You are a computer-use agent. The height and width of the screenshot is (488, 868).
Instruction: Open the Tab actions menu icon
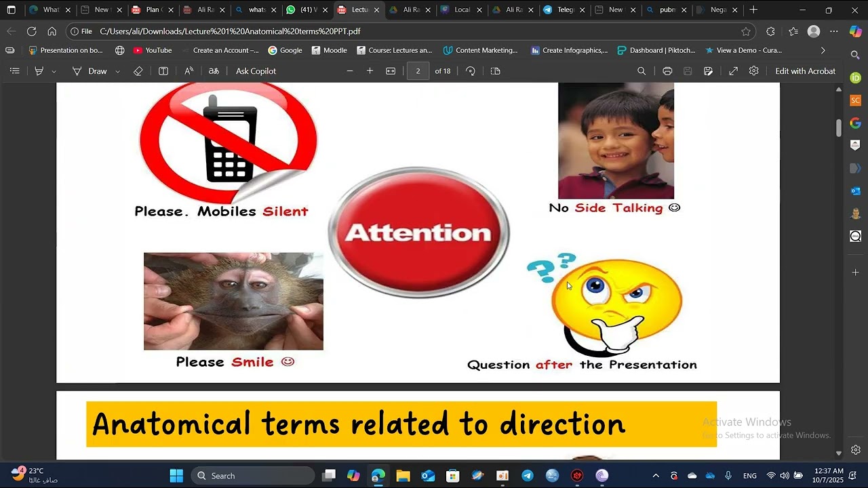tap(11, 10)
